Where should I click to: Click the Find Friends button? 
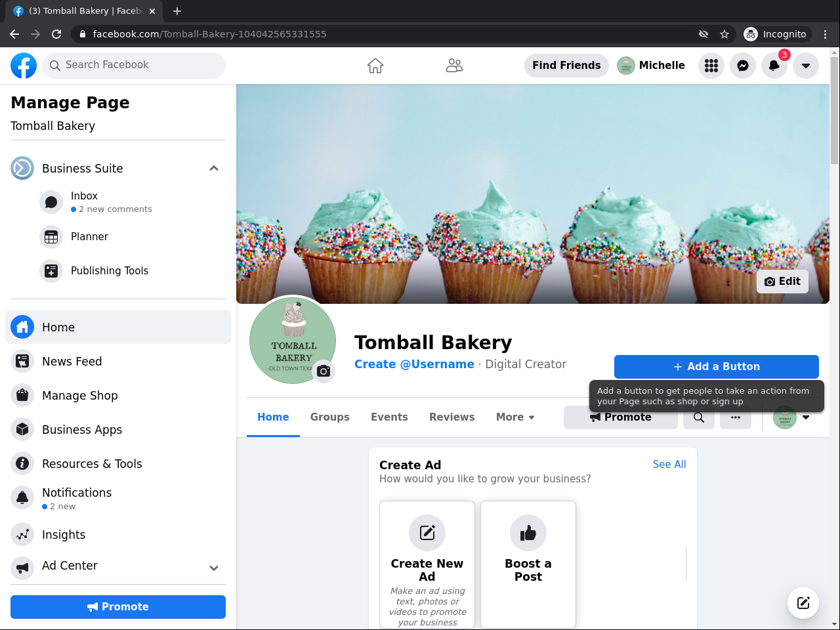[x=566, y=65]
